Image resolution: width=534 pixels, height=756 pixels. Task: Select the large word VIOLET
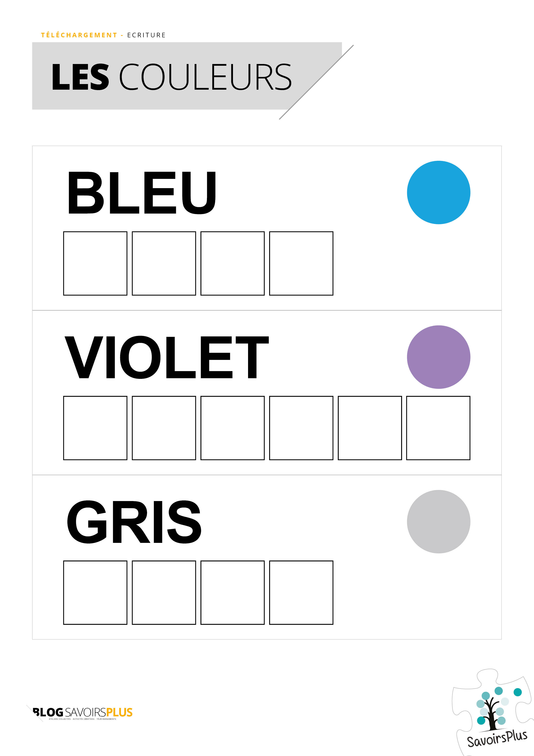pyautogui.click(x=166, y=357)
